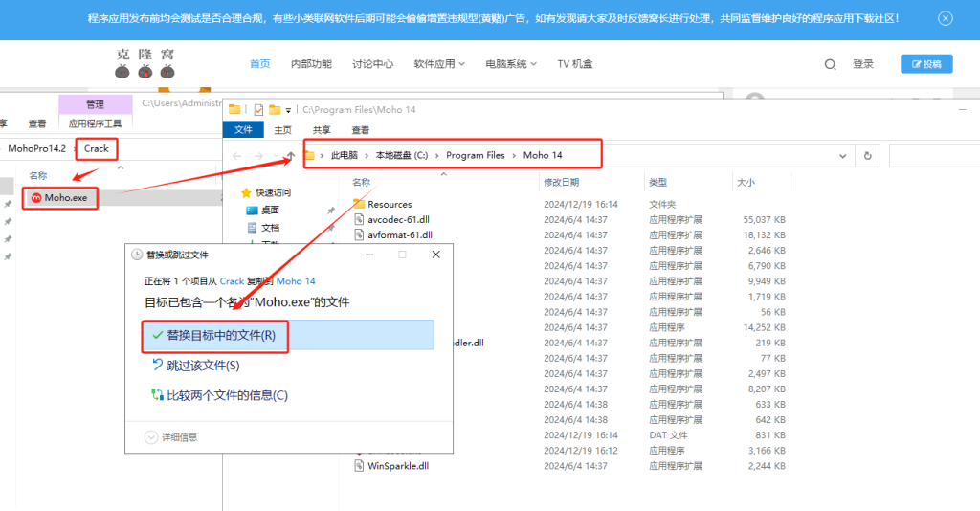Click the Crack link in dialog text
The image size is (980, 511).
tap(232, 281)
